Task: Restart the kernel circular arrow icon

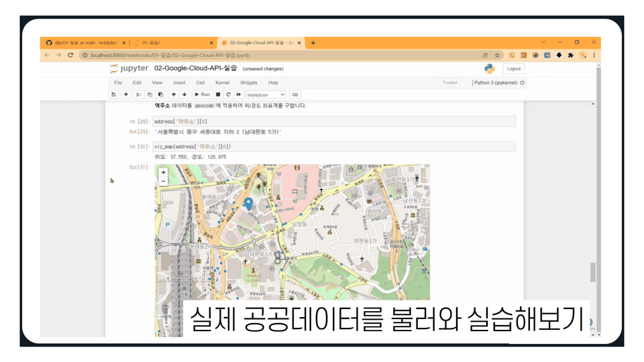Action: click(x=228, y=95)
